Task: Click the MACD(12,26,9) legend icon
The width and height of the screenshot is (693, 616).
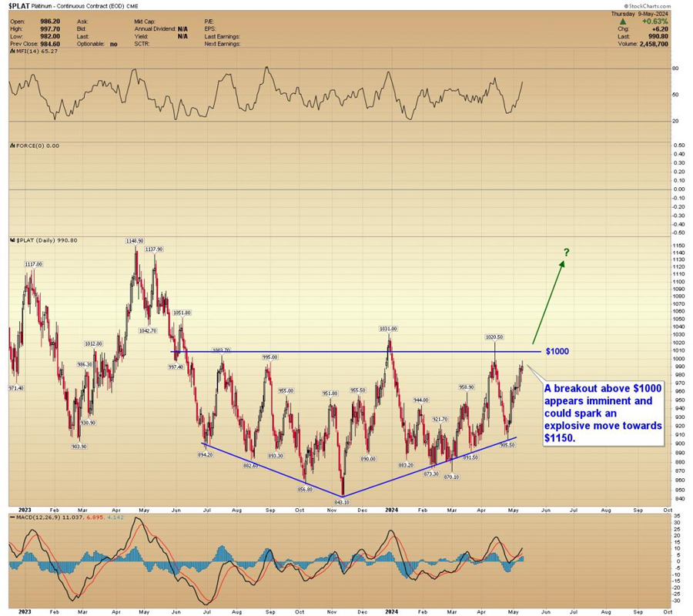Action: 12,517
